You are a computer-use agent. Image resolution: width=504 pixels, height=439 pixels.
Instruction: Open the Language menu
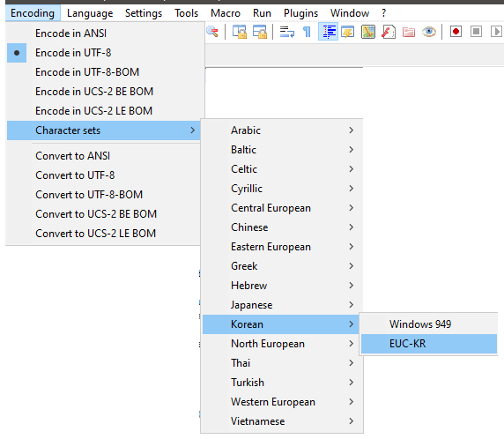click(x=90, y=13)
